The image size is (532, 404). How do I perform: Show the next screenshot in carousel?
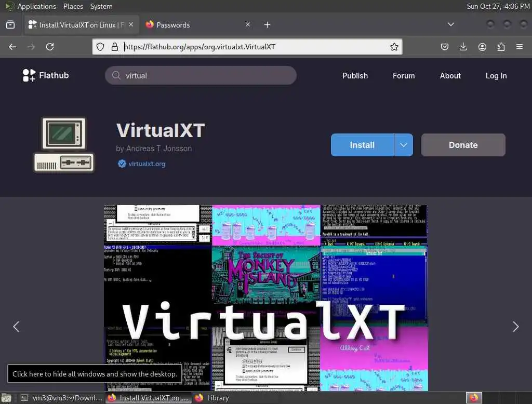click(x=516, y=327)
